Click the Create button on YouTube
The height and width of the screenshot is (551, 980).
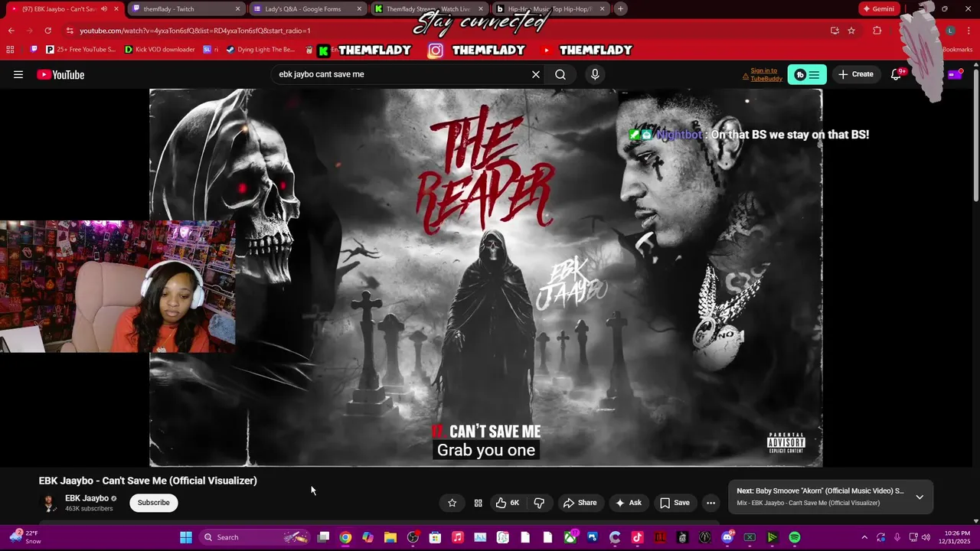855,74
